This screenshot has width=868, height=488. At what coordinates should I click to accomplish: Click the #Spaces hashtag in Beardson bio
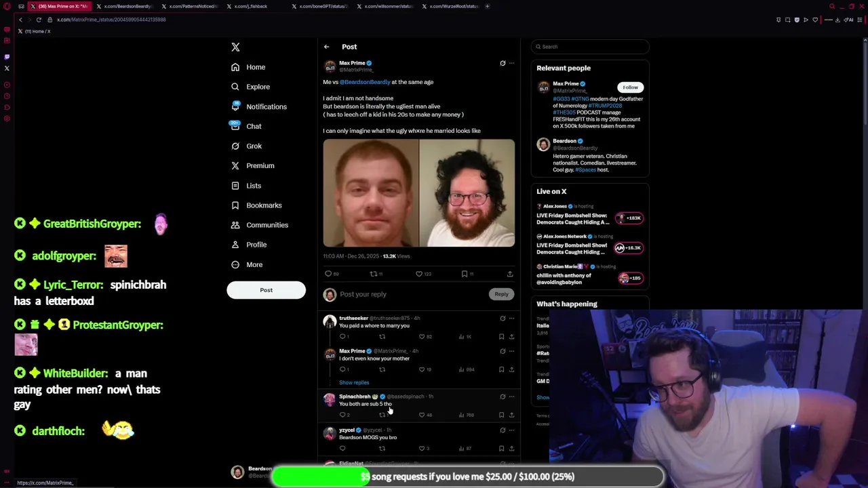(585, 170)
